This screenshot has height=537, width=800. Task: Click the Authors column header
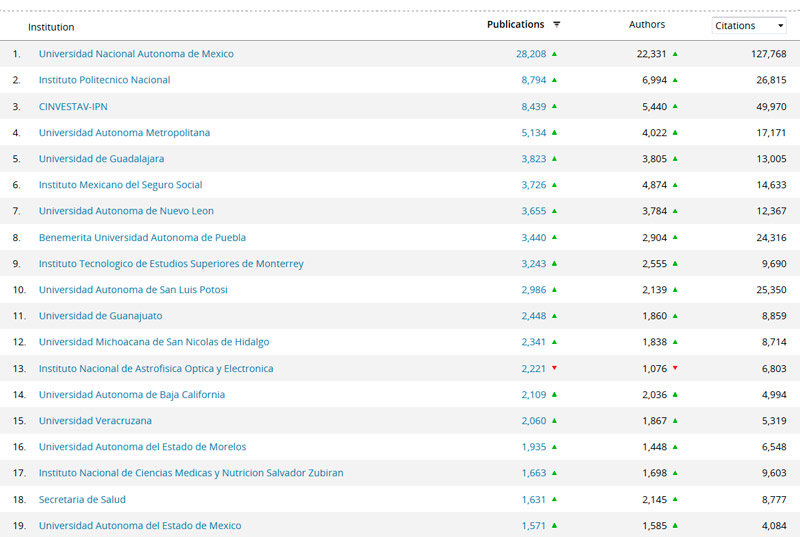[646, 24]
